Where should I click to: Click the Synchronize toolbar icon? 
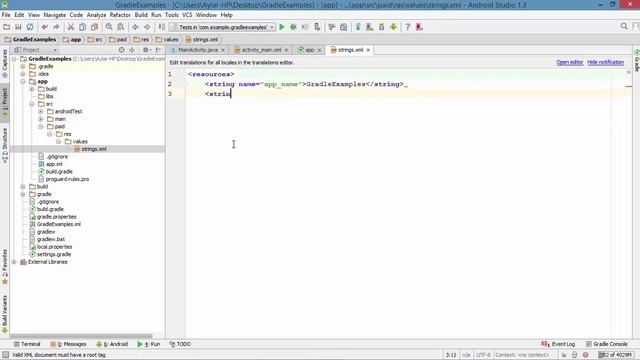point(30,27)
